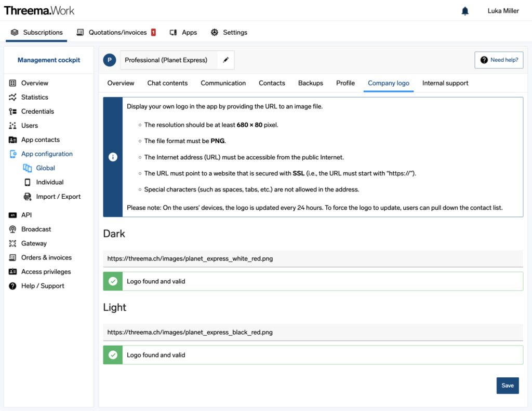
Task: Click the Need help? button
Action: (498, 60)
